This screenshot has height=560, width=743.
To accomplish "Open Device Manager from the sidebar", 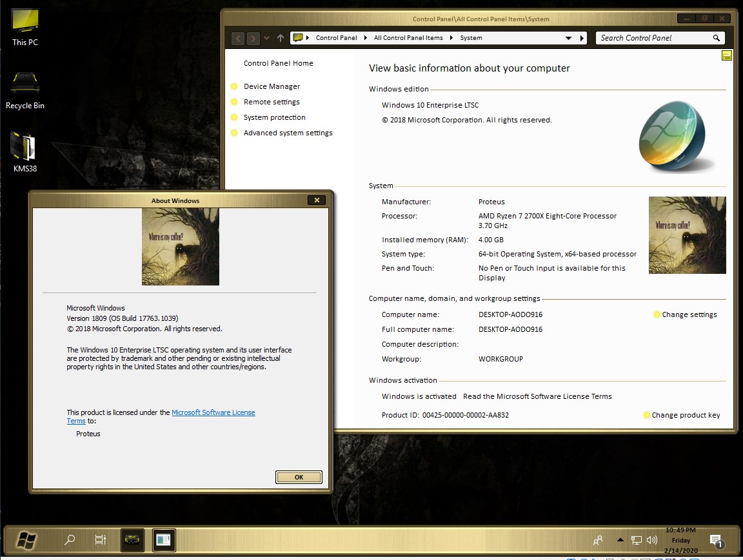I will point(272,86).
